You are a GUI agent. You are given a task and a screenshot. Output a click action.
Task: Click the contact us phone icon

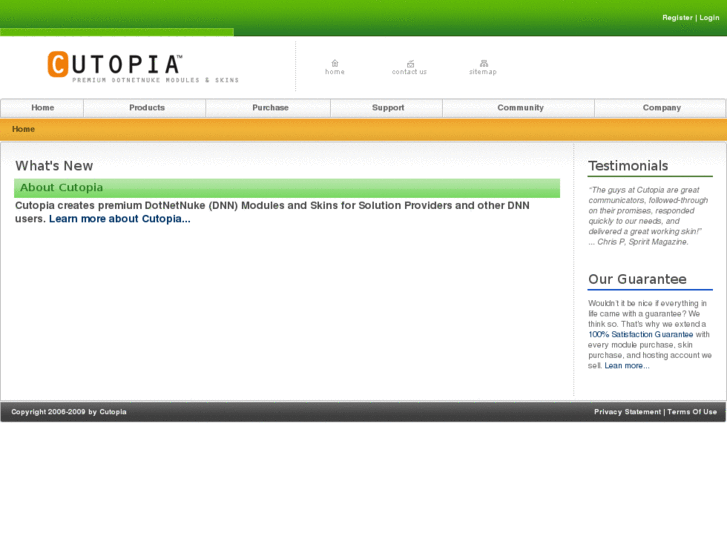pos(410,64)
